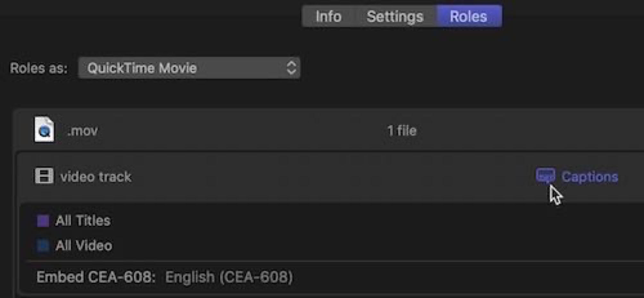
Task: Click the filmstrip icon beside video track
Action: [44, 176]
